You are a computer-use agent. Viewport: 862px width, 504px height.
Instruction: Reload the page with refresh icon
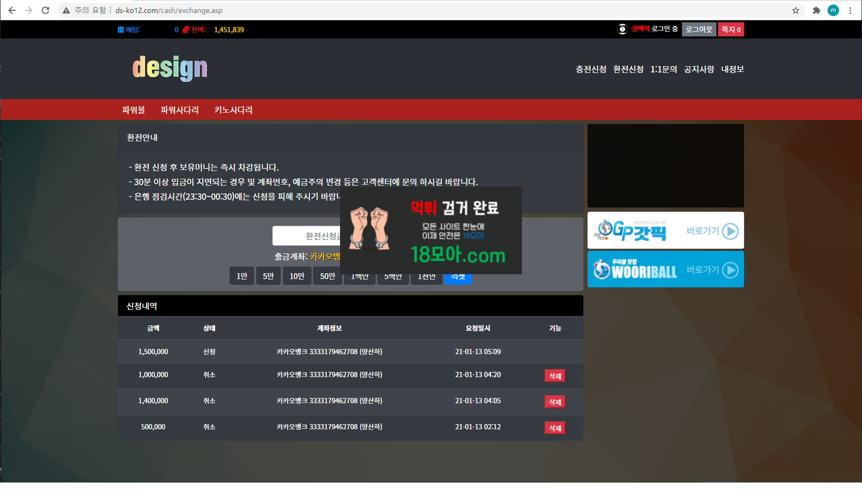pyautogui.click(x=45, y=10)
